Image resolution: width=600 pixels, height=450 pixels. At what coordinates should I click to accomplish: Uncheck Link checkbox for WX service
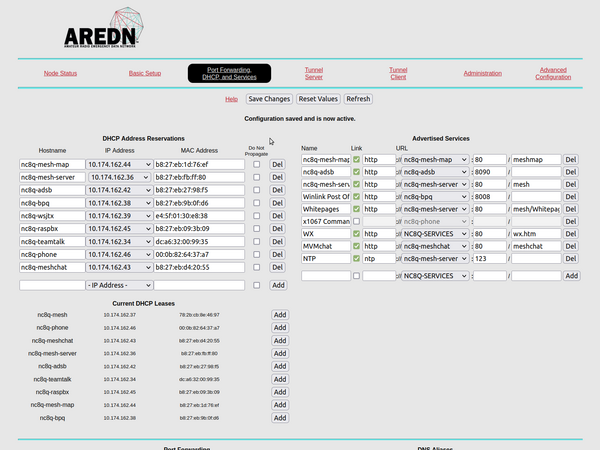[x=356, y=234]
